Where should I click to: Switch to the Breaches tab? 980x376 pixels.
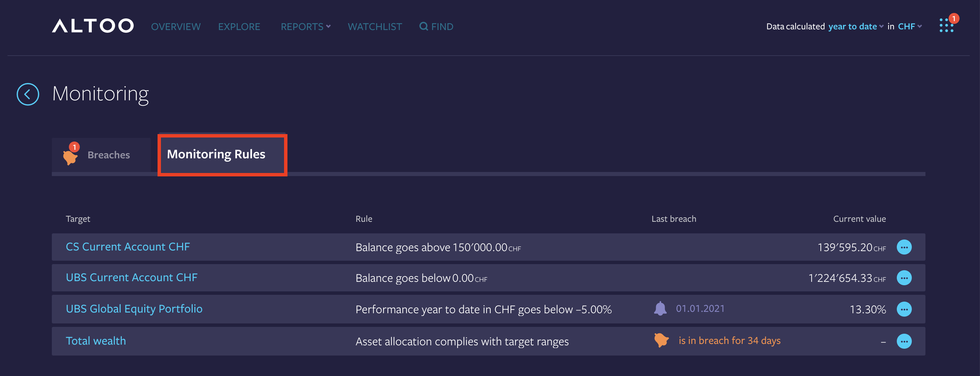[x=108, y=155]
